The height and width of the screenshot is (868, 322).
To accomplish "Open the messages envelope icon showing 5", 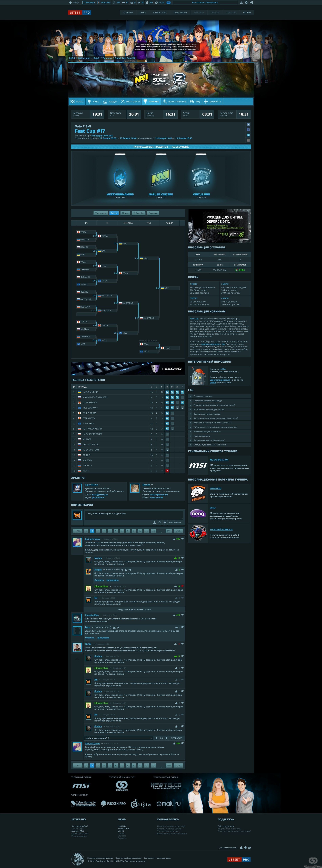I will pos(132,2).
